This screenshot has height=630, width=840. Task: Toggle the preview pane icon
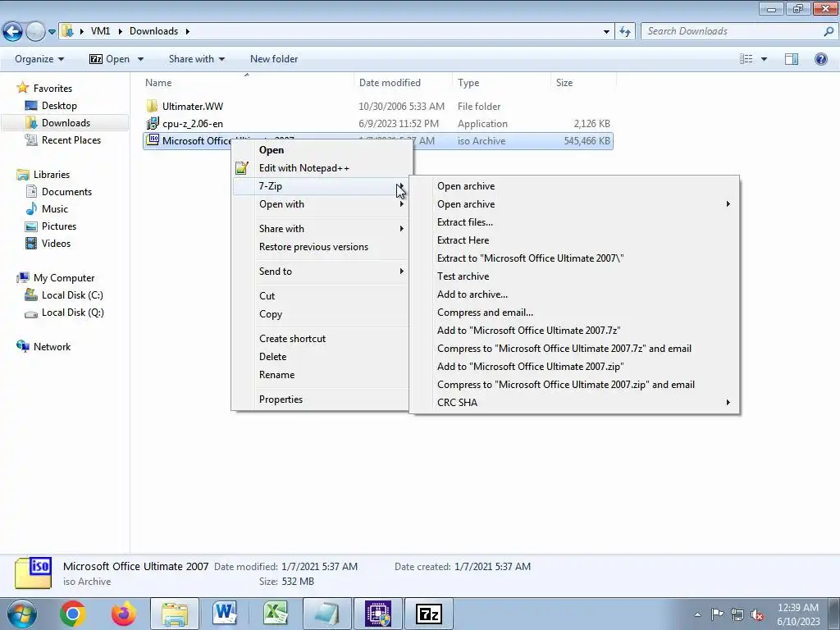pos(792,59)
